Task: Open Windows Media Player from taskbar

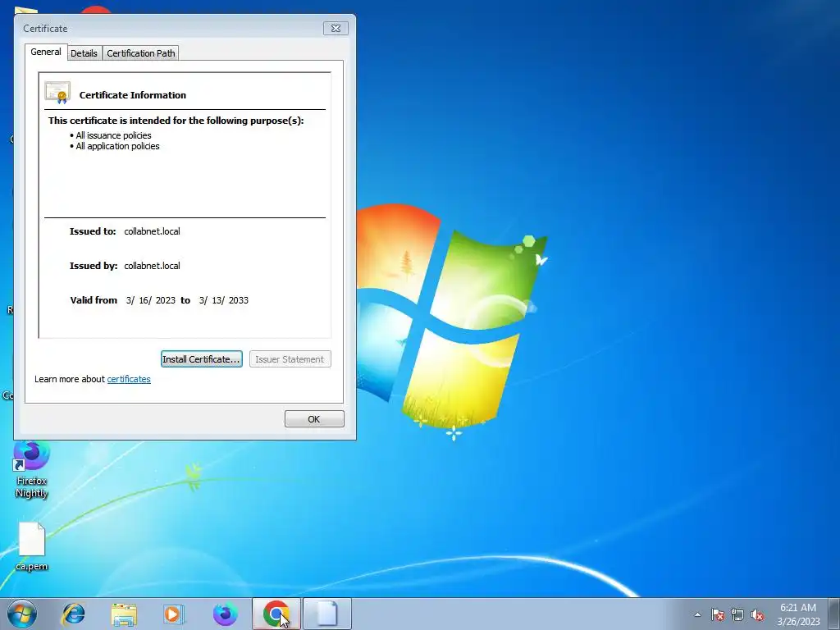Action: pyautogui.click(x=173, y=614)
